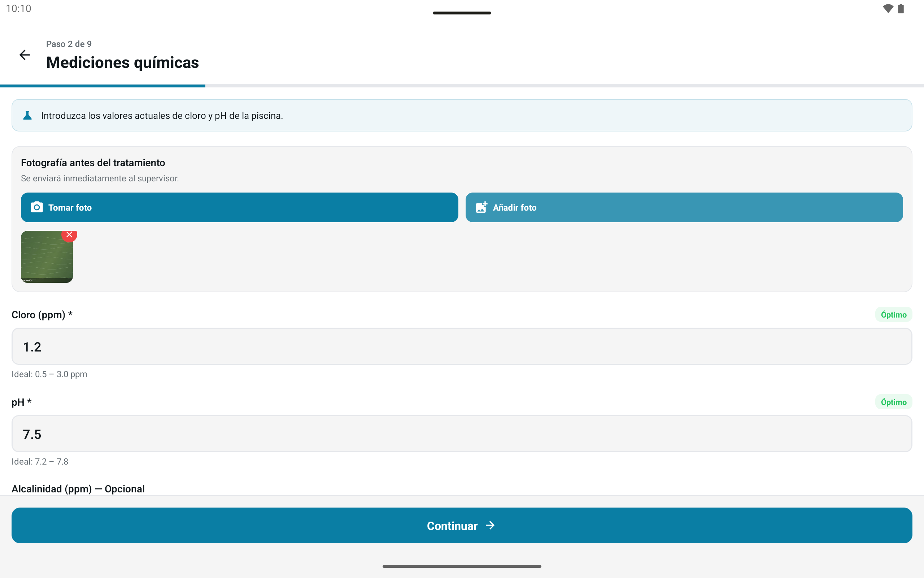The image size is (924, 578).
Task: Tap 'Alcalinidad (ppm) — Opcional' label
Action: (78, 489)
